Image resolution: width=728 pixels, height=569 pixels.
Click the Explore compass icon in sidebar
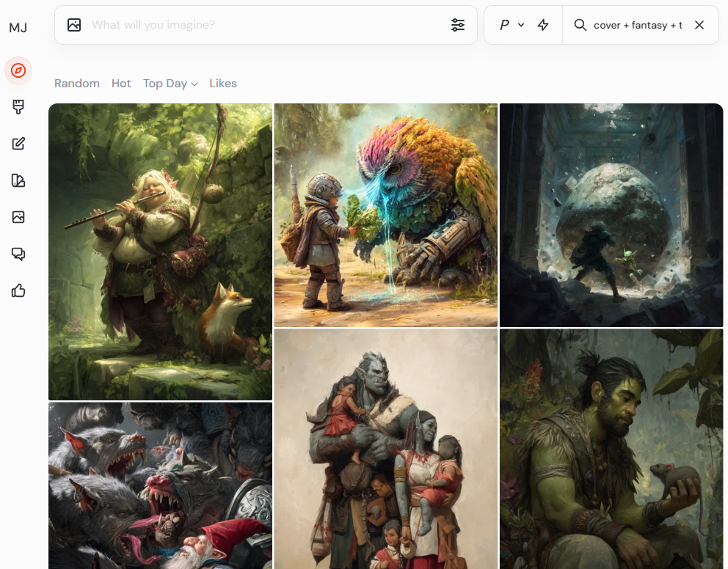(x=18, y=70)
